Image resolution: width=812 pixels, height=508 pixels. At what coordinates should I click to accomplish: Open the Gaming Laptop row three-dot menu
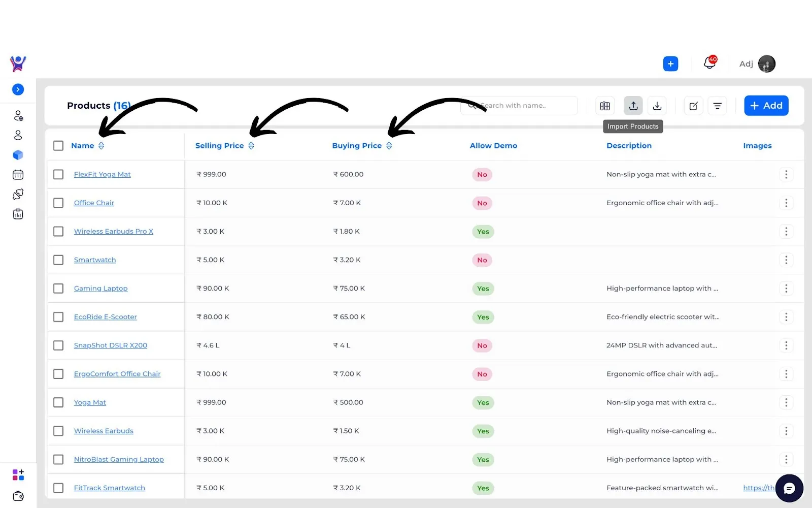click(x=786, y=289)
